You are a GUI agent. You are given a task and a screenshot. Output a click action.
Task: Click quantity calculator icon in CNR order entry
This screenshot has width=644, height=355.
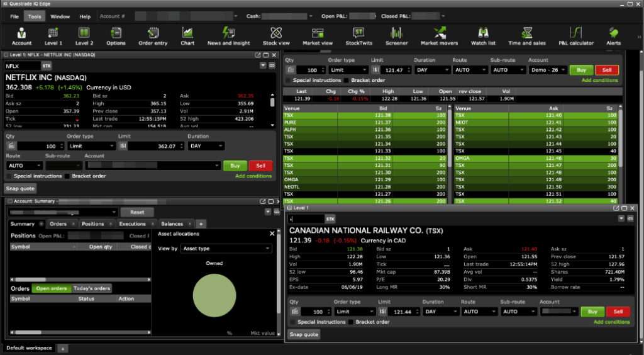(x=294, y=312)
